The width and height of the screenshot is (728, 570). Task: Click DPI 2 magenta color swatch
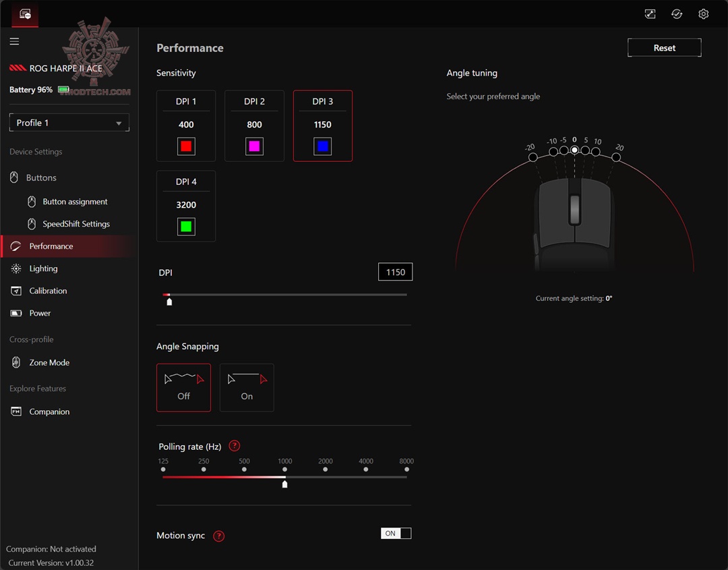(x=254, y=146)
